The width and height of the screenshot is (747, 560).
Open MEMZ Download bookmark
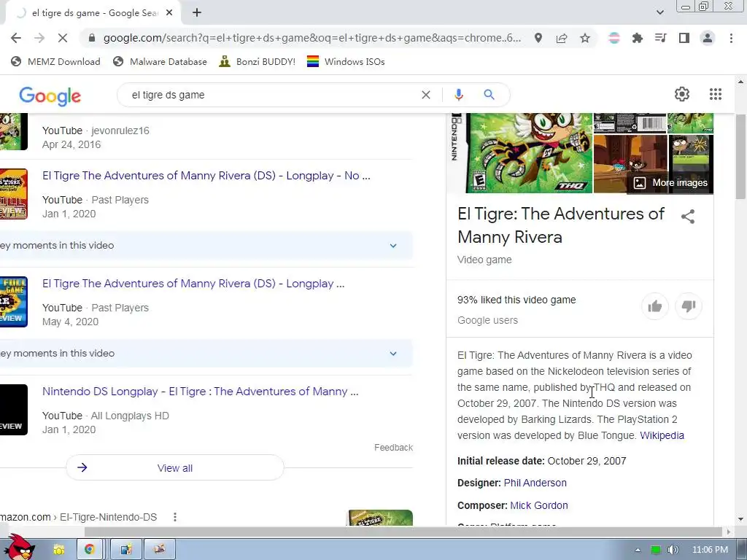click(x=55, y=61)
